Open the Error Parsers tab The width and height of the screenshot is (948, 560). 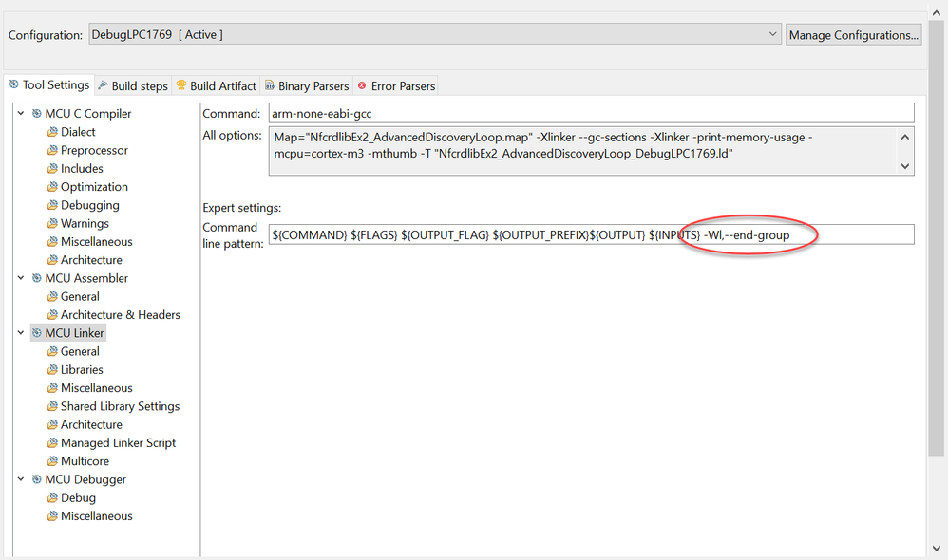coord(397,85)
